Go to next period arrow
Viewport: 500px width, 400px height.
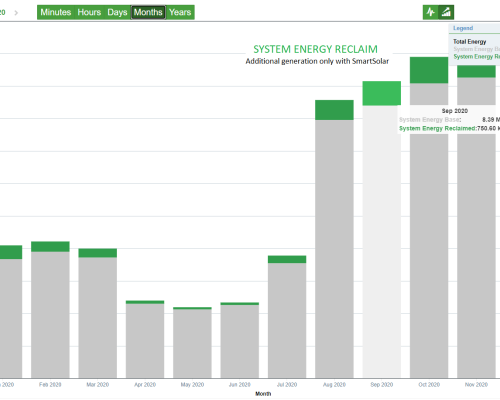[x=16, y=13]
